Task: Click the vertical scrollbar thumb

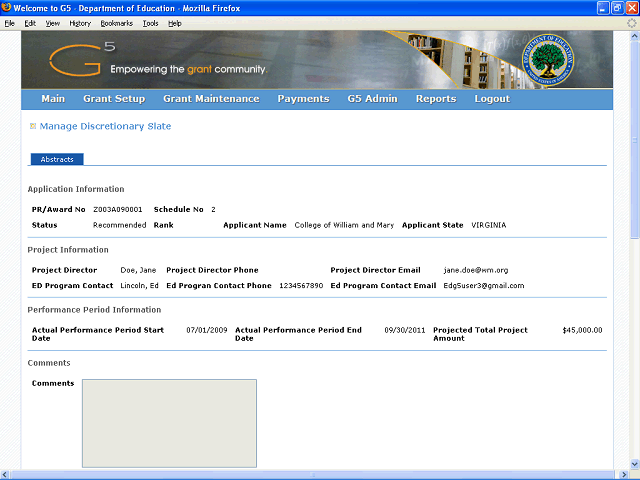Action: (x=634, y=140)
